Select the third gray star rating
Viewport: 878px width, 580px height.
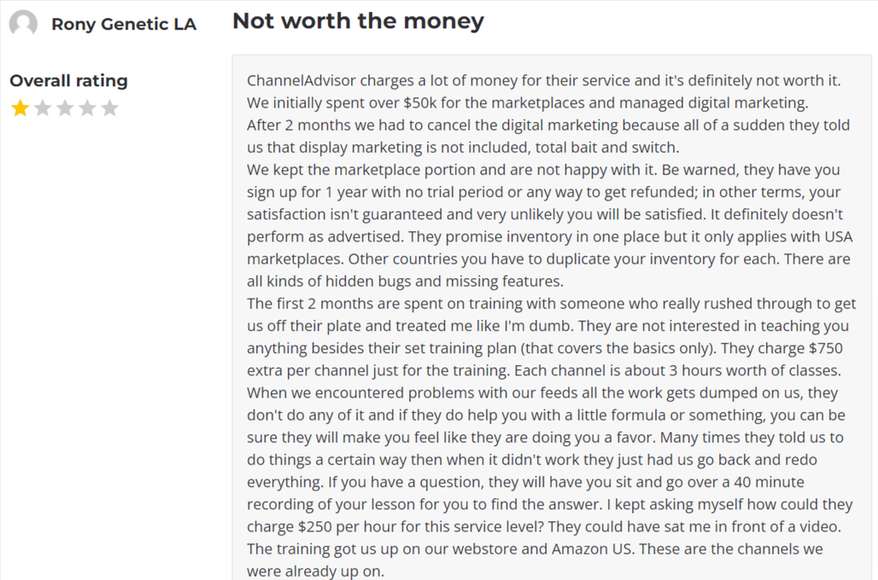65,107
